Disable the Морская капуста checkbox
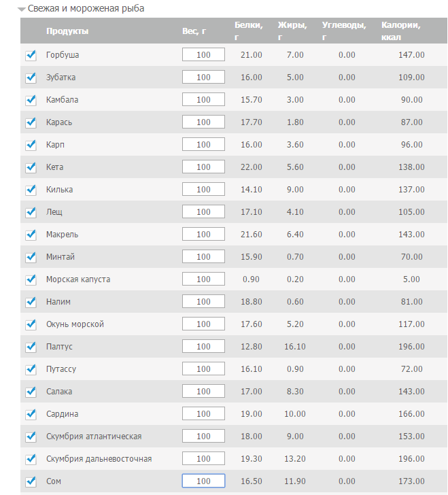This screenshot has height=495, width=448. [30, 279]
